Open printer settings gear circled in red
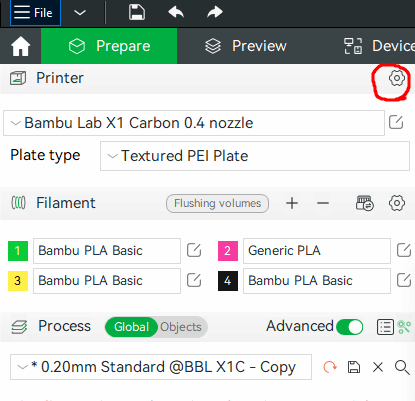The height and width of the screenshot is (401, 415). [397, 78]
